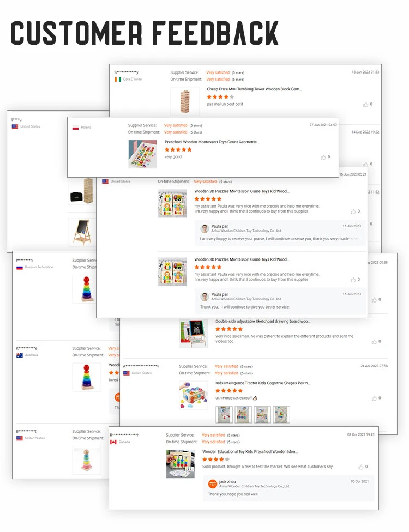Viewport: 409px width, 532px height.
Task: Click thumbs-up on first 3D Puzzles review
Action: (x=353, y=211)
